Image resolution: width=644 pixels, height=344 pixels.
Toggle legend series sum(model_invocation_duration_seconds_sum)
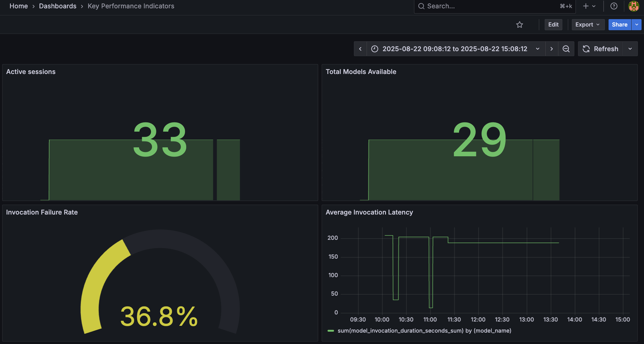pos(424,330)
